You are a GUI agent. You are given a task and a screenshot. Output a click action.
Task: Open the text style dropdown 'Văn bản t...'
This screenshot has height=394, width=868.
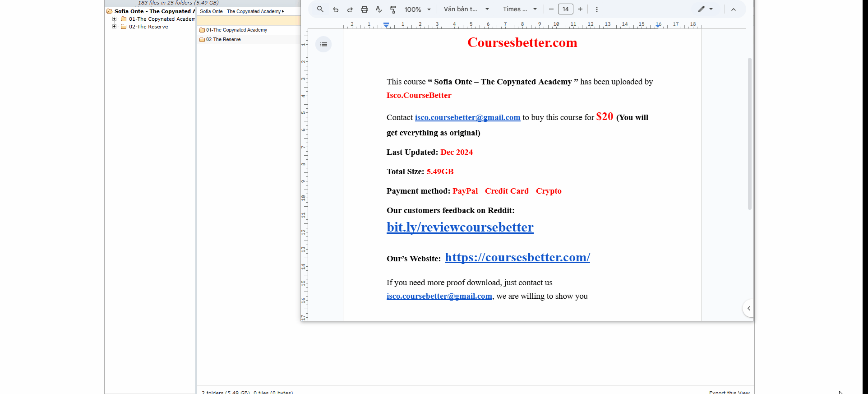466,9
